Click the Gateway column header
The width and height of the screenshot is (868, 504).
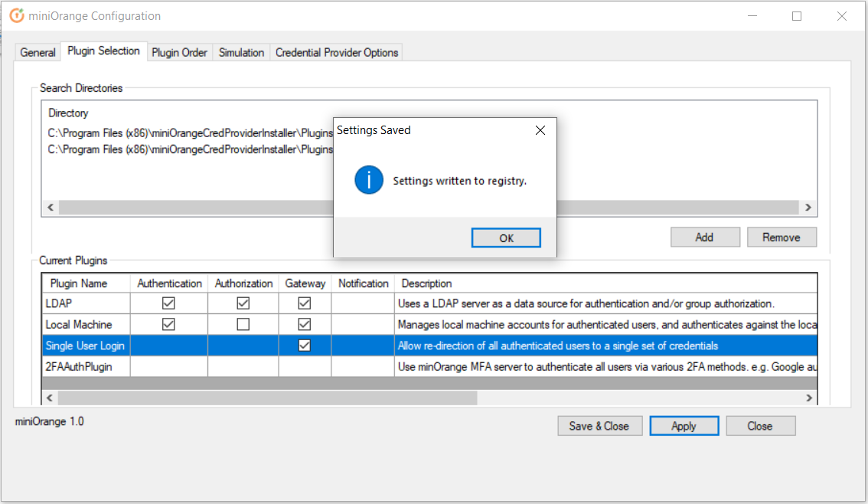pos(305,283)
